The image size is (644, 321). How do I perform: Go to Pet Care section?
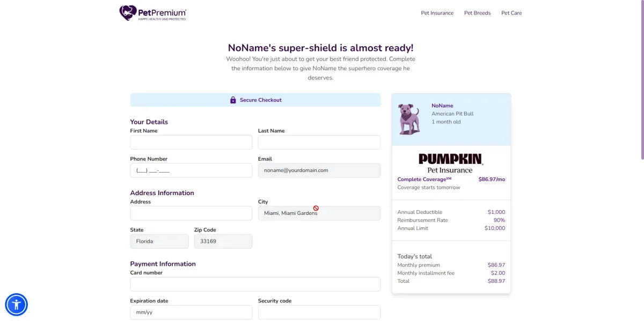click(511, 13)
